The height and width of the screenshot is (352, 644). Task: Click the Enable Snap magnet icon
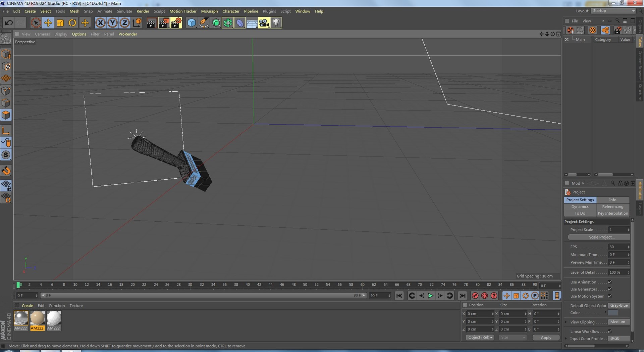(x=6, y=170)
